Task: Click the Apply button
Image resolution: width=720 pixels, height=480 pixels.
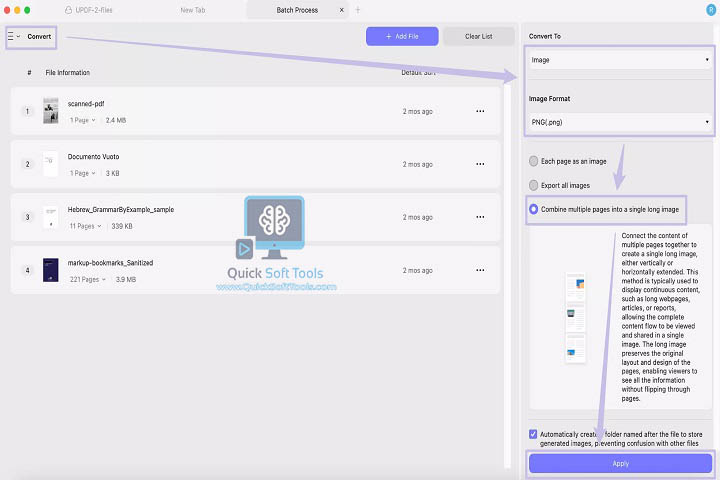Action: pyautogui.click(x=620, y=463)
